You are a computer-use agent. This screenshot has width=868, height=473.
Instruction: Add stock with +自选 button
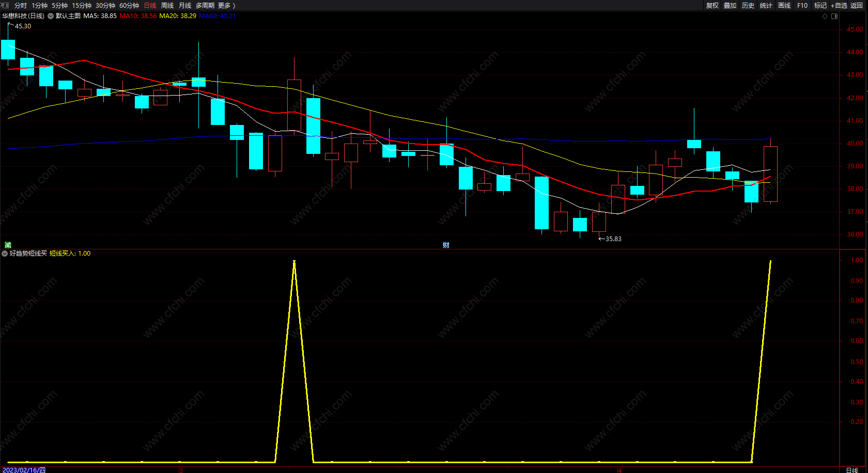coord(839,5)
